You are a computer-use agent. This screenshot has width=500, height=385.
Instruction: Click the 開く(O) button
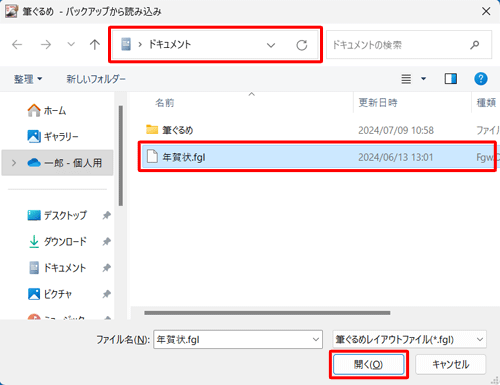coord(369,364)
